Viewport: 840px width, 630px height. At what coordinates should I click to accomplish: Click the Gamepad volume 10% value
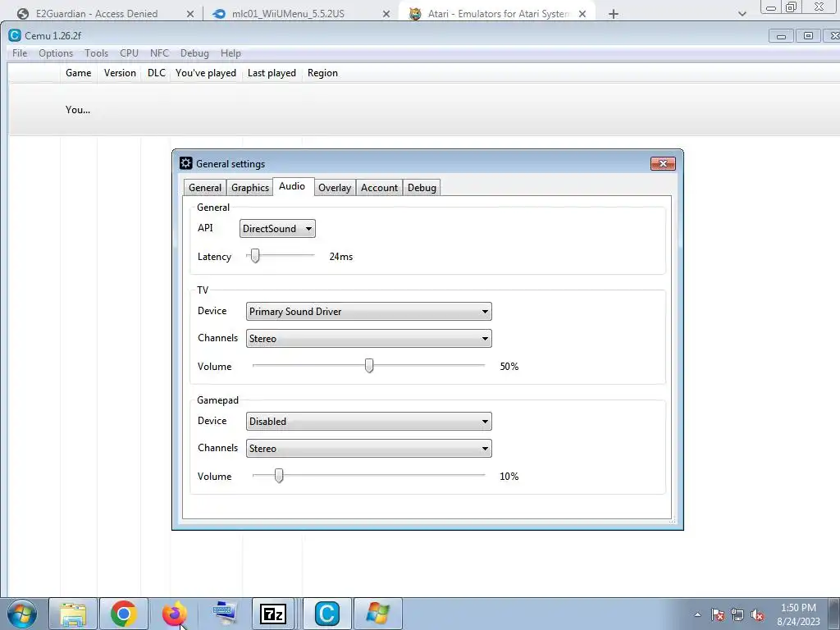tap(509, 477)
